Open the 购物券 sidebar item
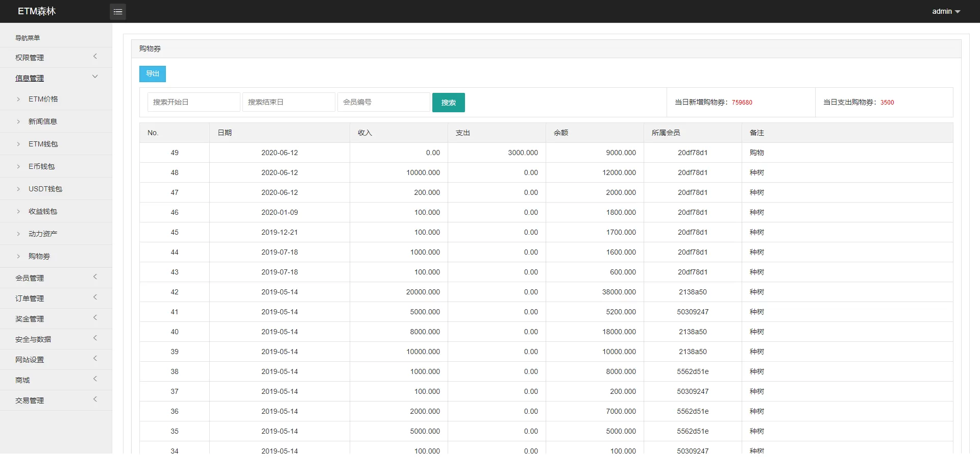The width and height of the screenshot is (980, 475). (x=39, y=256)
